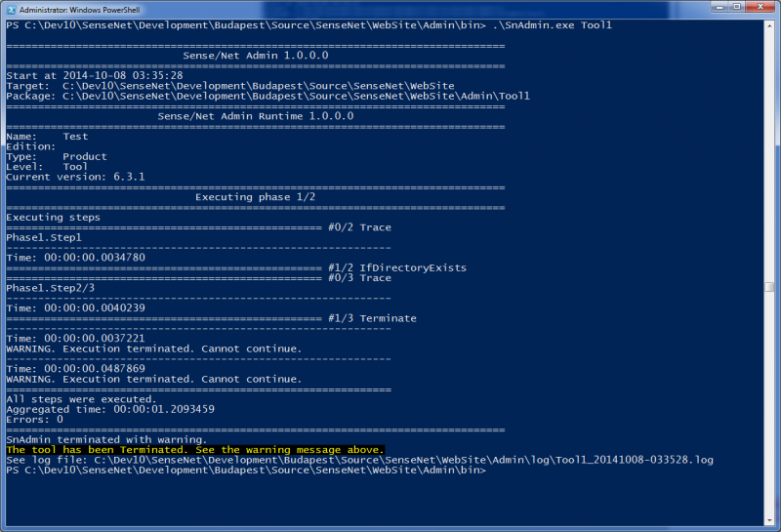This screenshot has width=781, height=532.
Task: Click the 'Executing steps' line
Action: [x=54, y=217]
